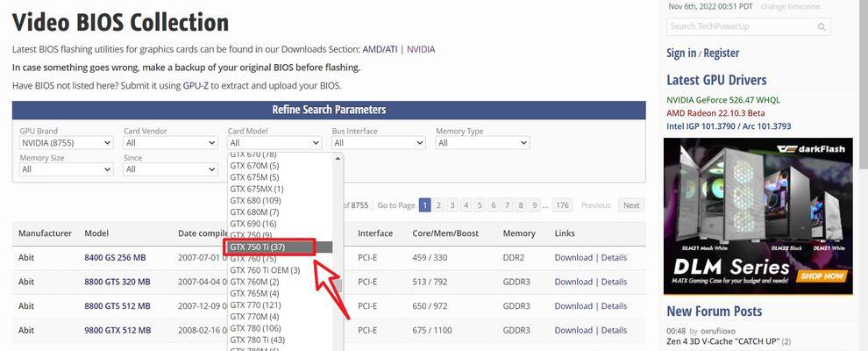The height and width of the screenshot is (351, 868).
Task: Choose GTX 760 Ti OEM (3)
Action: tap(280, 270)
